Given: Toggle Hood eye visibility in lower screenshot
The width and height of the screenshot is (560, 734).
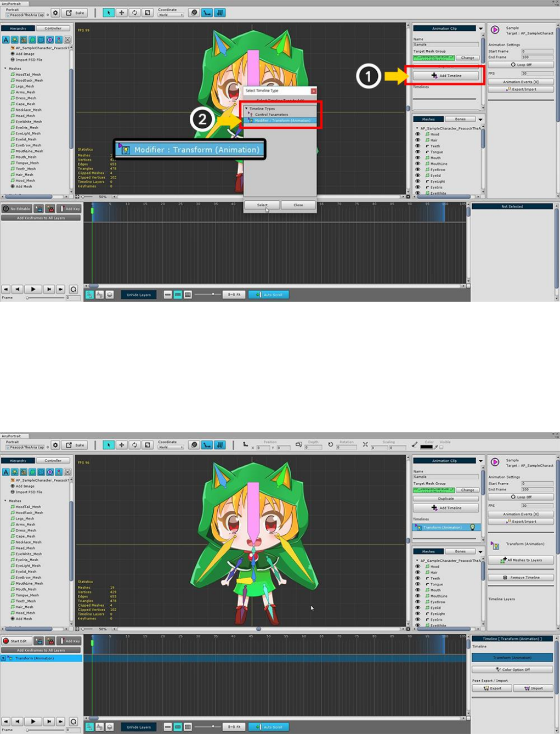Looking at the screenshot, I should pyautogui.click(x=417, y=567).
